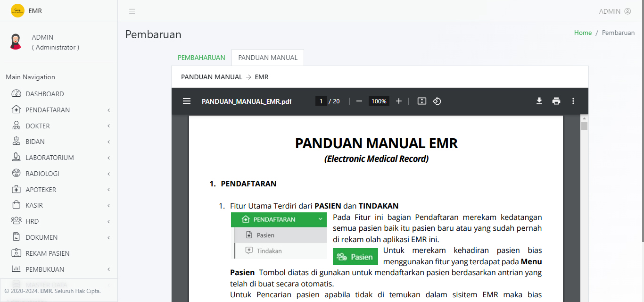The height and width of the screenshot is (302, 644).
Task: Click the '( Administrator )' role text
Action: click(56, 47)
